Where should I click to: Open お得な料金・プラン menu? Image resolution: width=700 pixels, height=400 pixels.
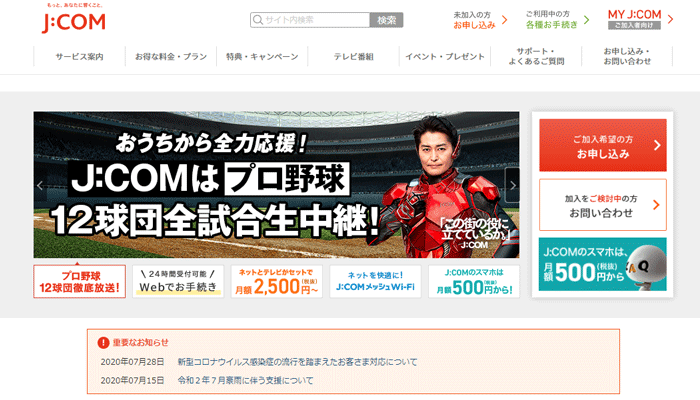click(x=171, y=56)
